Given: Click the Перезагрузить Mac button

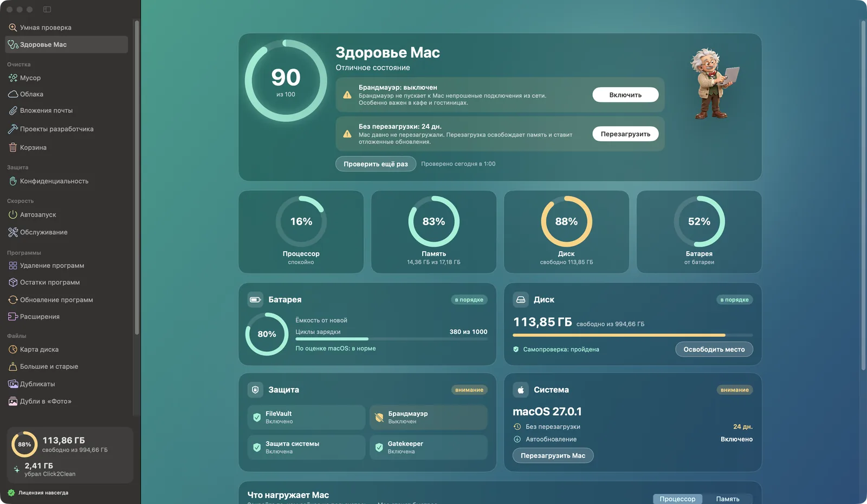Looking at the screenshot, I should (553, 455).
